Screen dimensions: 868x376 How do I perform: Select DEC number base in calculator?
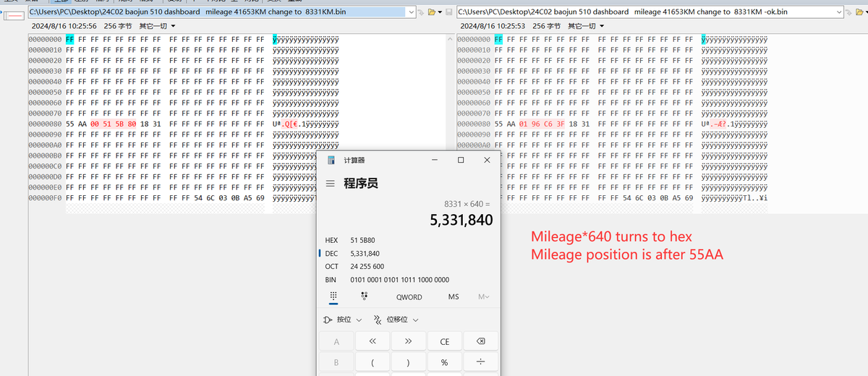click(331, 253)
